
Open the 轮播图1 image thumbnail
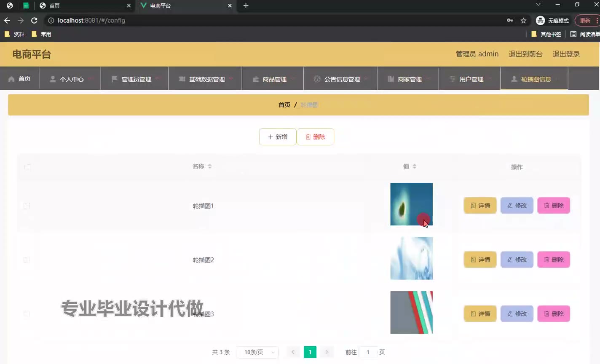411,204
